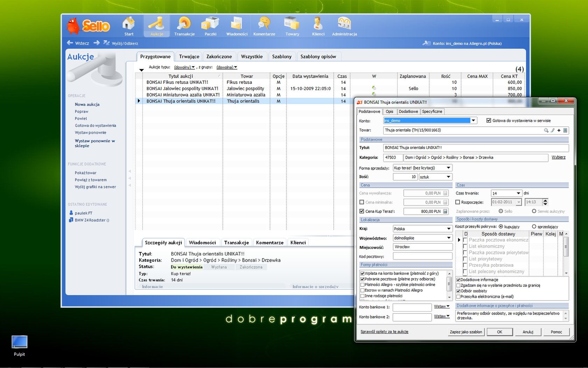Click the forward navigation arrow next to Wstecz
588x368 pixels.
click(x=97, y=43)
